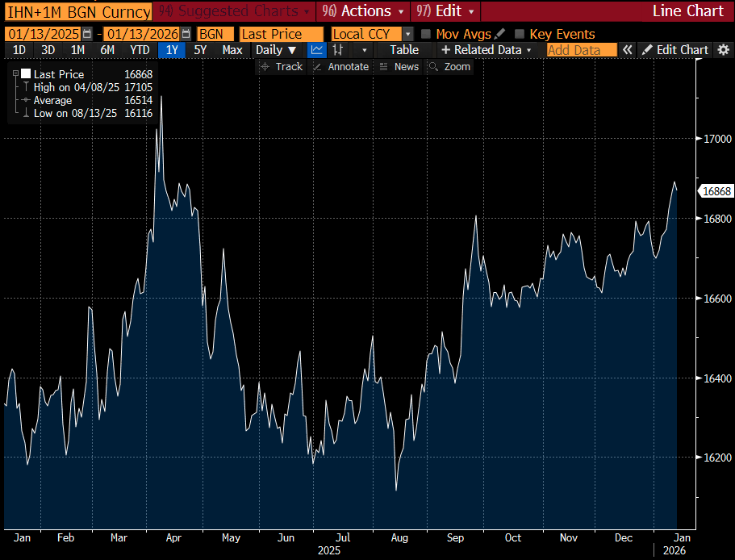Viewport: 735px width, 560px height.
Task: Select the 5Y time range tab
Action: point(200,50)
